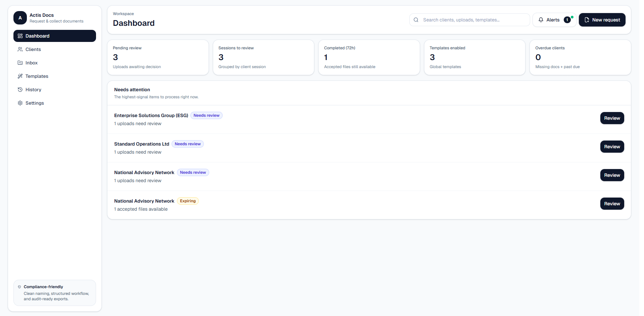Select the Dashboard grid icon

[x=20, y=36]
